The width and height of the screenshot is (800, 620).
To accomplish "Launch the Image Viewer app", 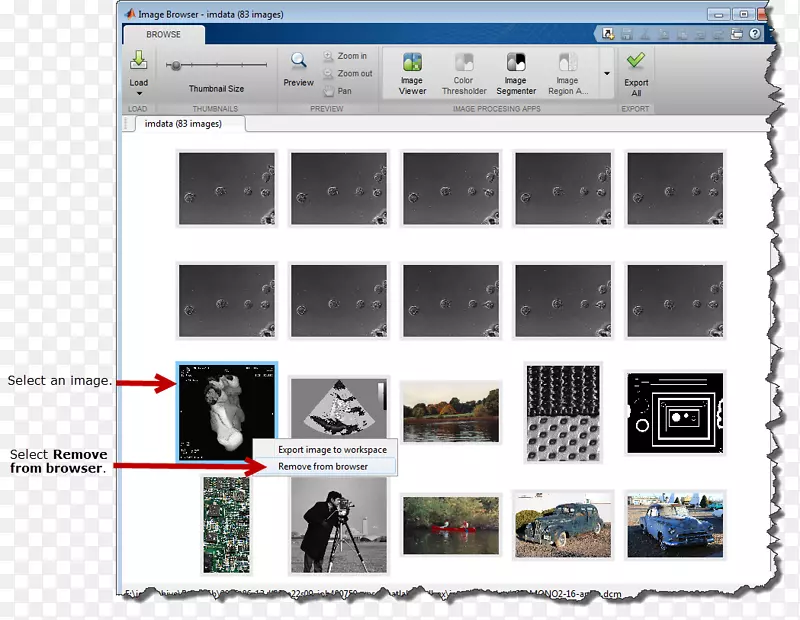I will point(412,64).
